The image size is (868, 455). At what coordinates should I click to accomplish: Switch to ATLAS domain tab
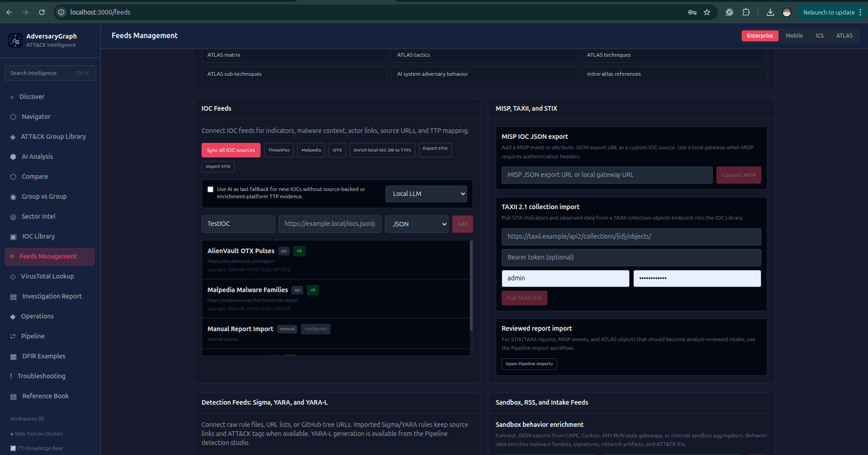pos(844,36)
